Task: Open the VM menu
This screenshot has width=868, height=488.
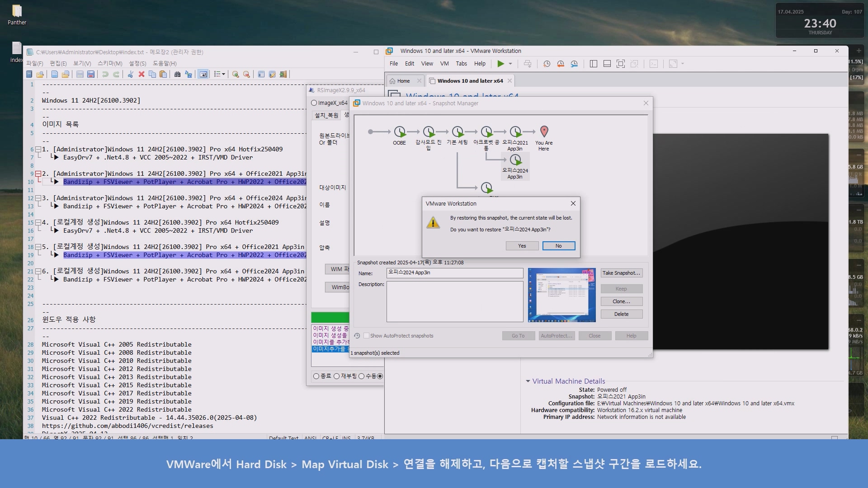Action: click(x=444, y=64)
